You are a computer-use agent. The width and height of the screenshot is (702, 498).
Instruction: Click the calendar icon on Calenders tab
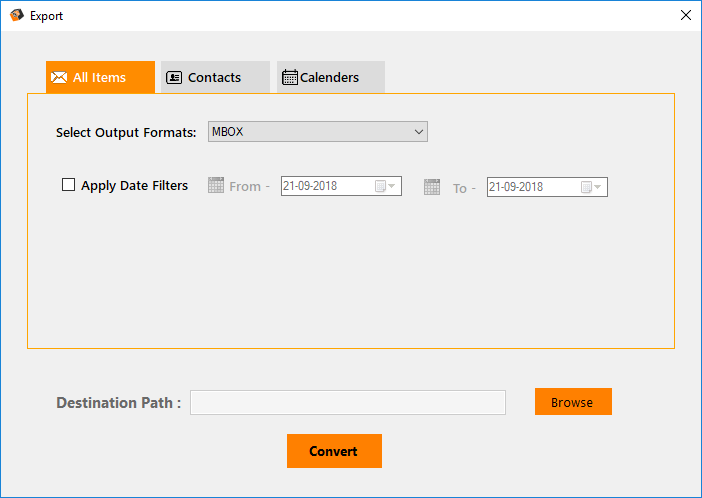click(x=290, y=77)
